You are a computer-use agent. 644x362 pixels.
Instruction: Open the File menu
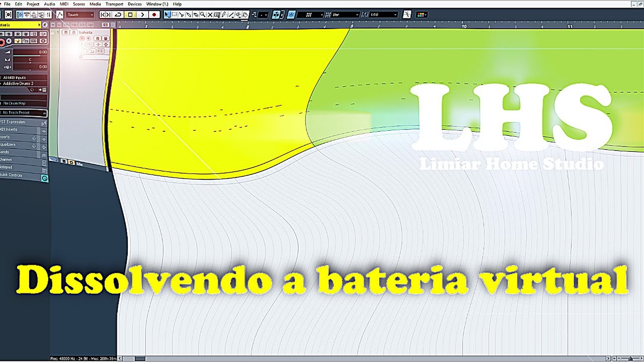pyautogui.click(x=7, y=4)
